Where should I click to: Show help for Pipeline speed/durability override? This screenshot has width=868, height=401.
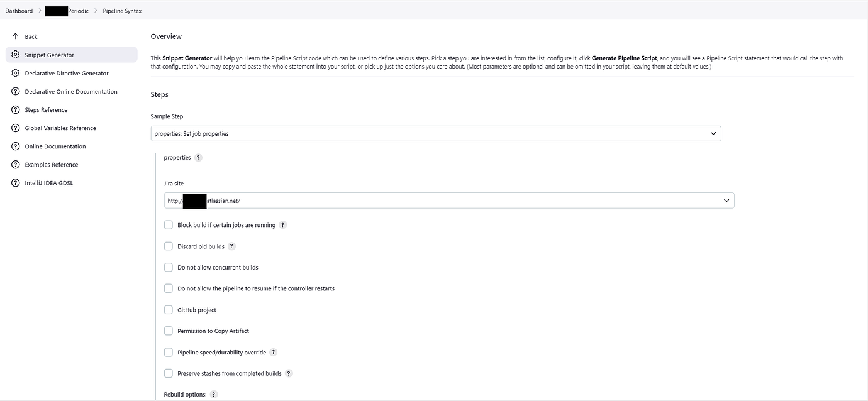coord(274,353)
